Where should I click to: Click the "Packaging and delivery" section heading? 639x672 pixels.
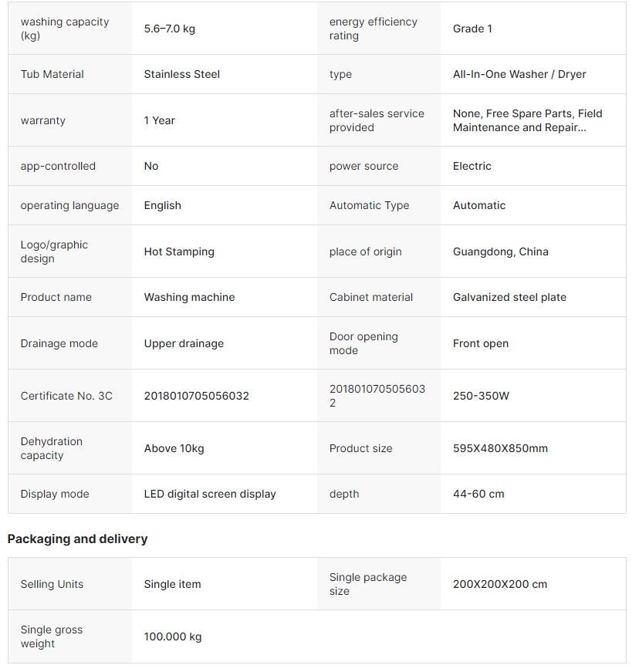point(77,539)
